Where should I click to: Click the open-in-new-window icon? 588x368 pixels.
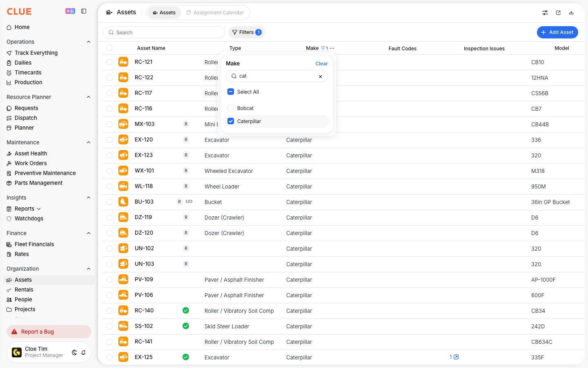558,13
